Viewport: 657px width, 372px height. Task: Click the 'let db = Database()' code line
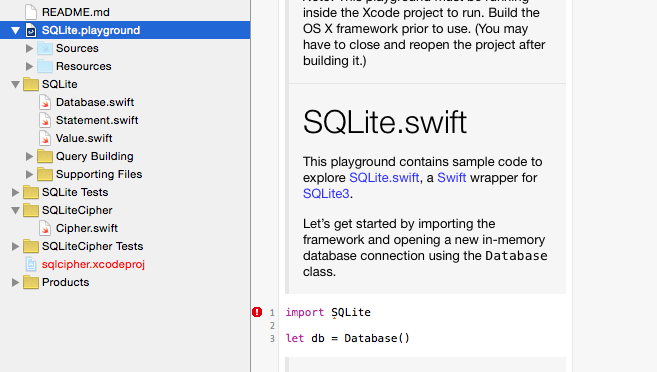(x=347, y=338)
